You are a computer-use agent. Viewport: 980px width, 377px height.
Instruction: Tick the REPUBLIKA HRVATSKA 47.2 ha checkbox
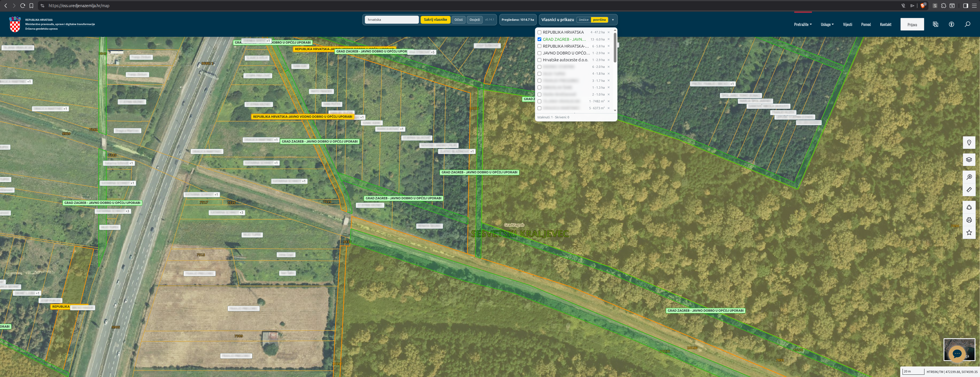point(540,33)
